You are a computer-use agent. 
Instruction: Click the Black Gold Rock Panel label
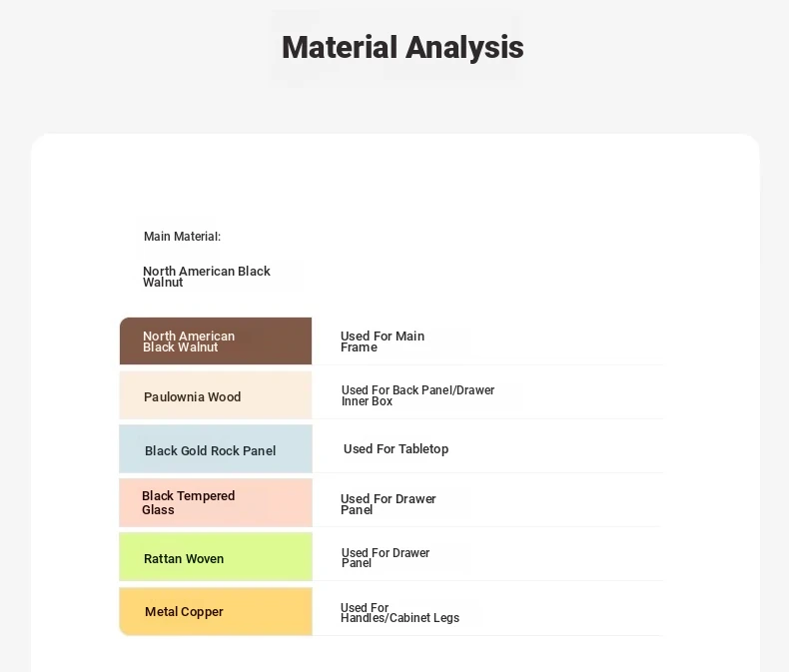[211, 450]
